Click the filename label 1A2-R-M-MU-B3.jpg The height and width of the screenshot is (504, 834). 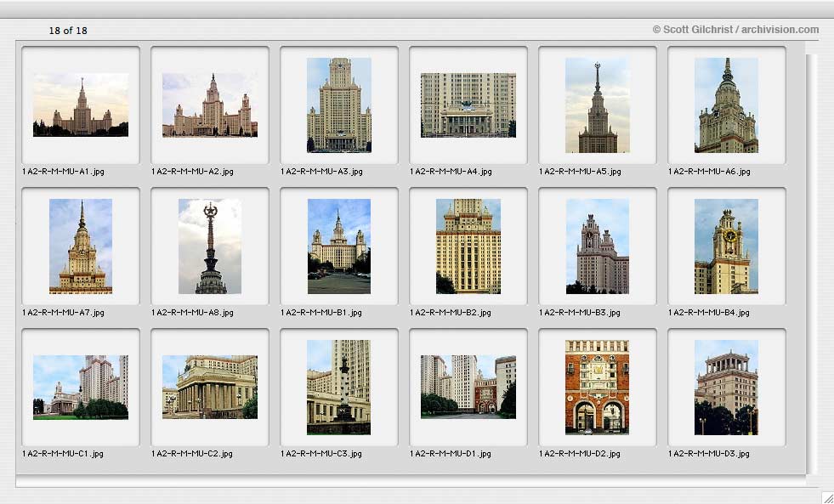[580, 313]
